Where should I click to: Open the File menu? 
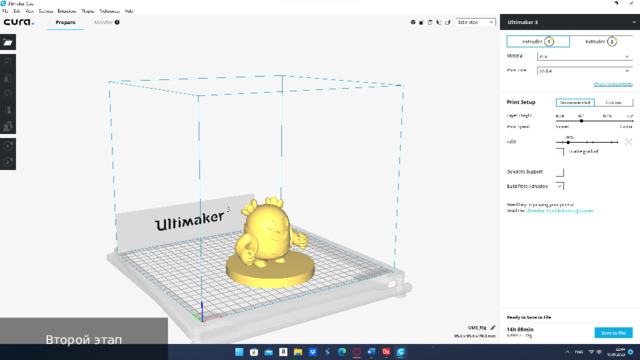pyautogui.click(x=5, y=11)
